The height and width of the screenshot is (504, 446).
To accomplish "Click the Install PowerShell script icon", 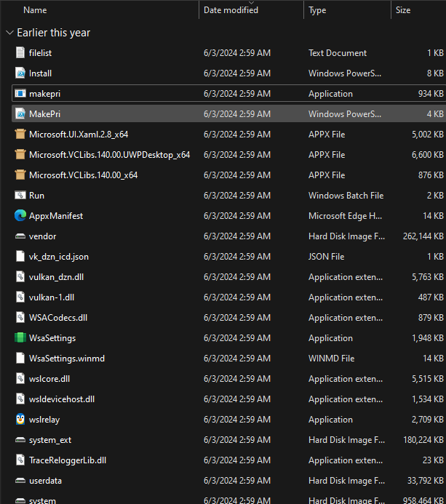I will 20,73.
